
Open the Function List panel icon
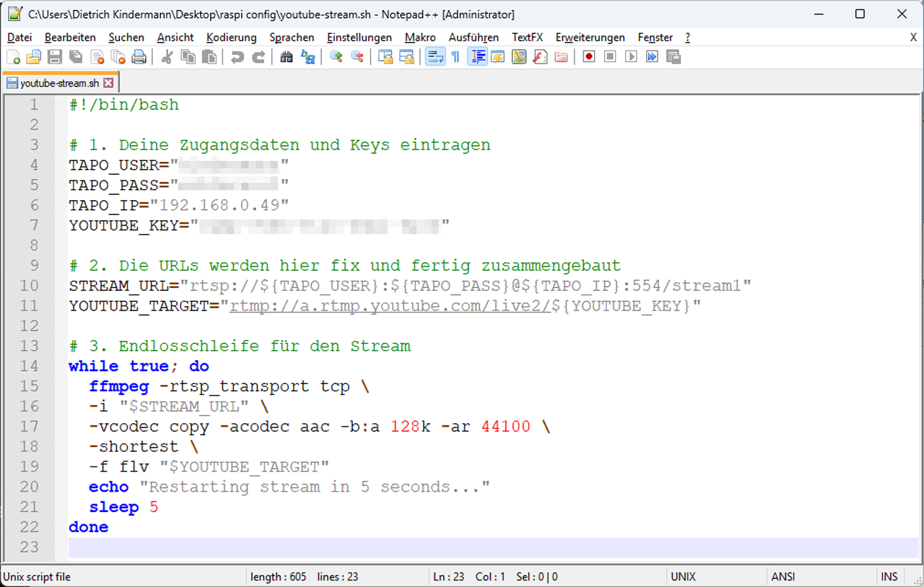click(540, 57)
